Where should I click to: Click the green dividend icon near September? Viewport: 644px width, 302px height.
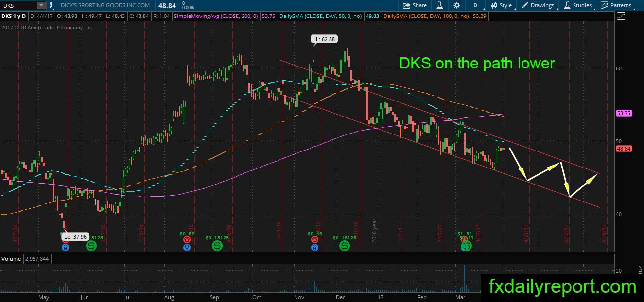point(217,246)
